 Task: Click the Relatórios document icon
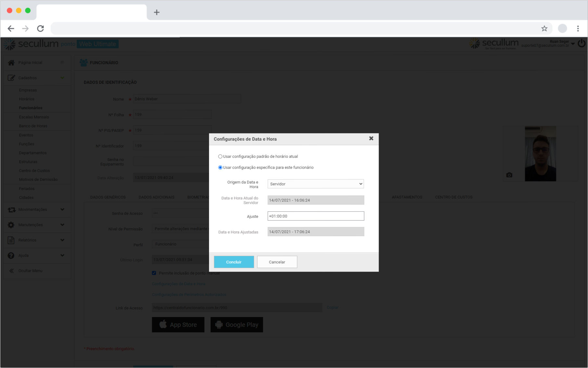pos(11,240)
